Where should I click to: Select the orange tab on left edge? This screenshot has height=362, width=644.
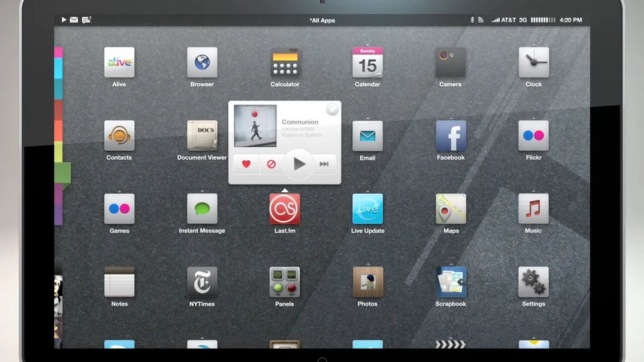tap(58, 131)
